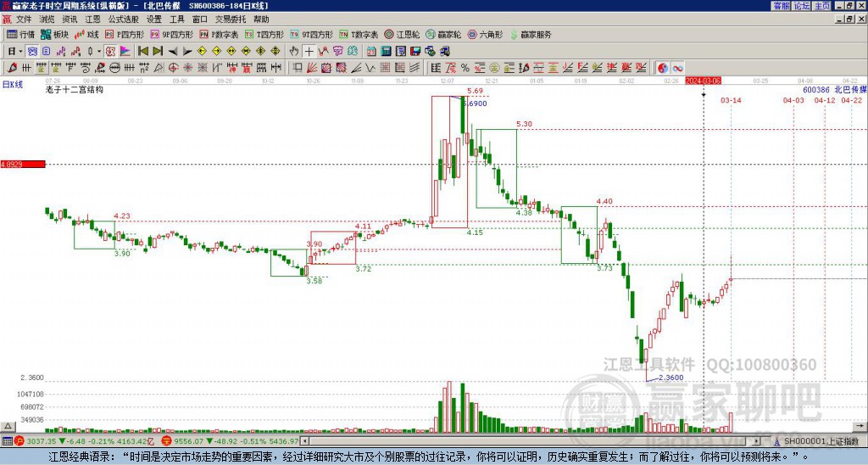Switch to K线 chart view

coord(87,34)
